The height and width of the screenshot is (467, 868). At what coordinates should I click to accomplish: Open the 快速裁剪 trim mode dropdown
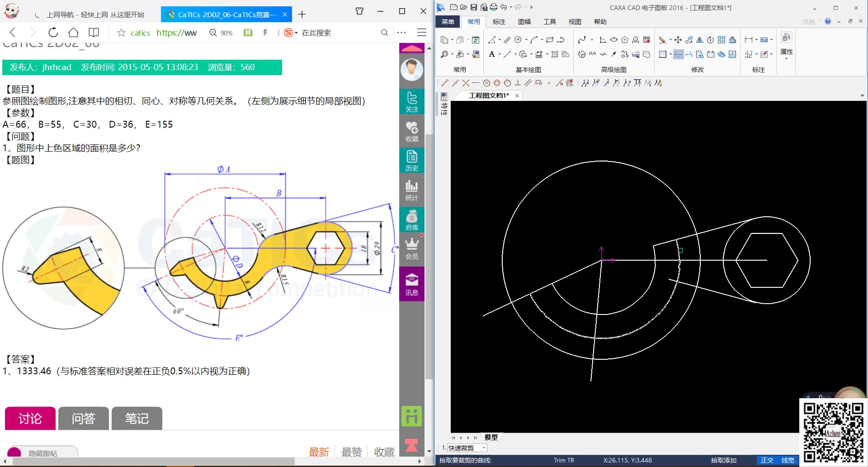(484, 448)
